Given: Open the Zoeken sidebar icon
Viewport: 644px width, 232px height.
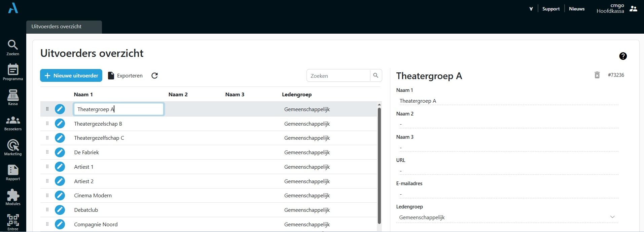Looking at the screenshot, I should pyautogui.click(x=13, y=47).
